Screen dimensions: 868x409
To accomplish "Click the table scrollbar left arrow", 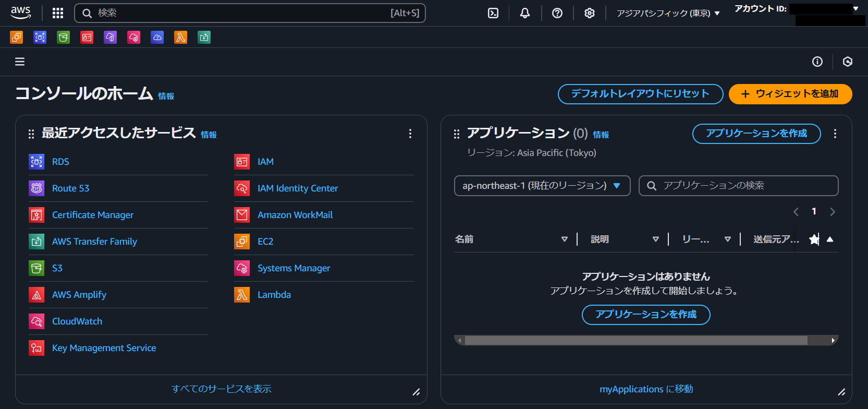I will (x=459, y=340).
